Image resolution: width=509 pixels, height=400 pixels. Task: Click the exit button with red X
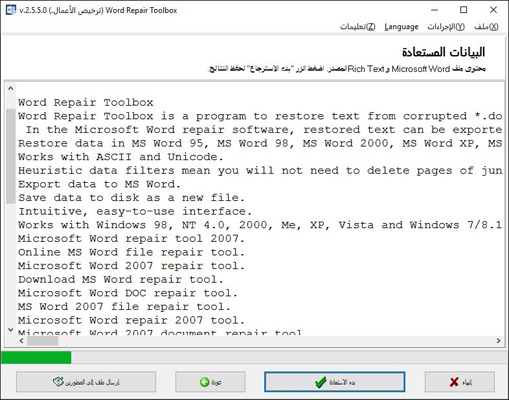click(x=460, y=382)
